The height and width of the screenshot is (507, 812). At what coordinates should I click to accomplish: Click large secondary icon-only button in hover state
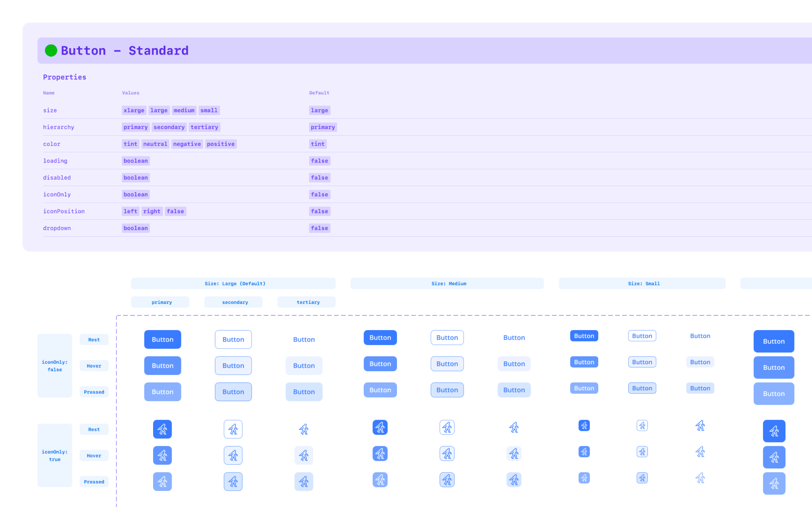pos(233,455)
